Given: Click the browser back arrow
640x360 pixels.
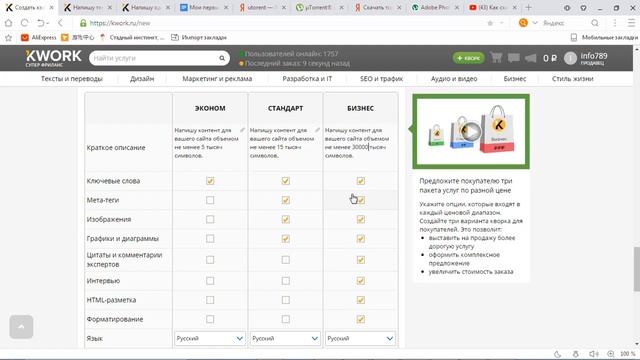Looking at the screenshot, I should [x=60, y=23].
